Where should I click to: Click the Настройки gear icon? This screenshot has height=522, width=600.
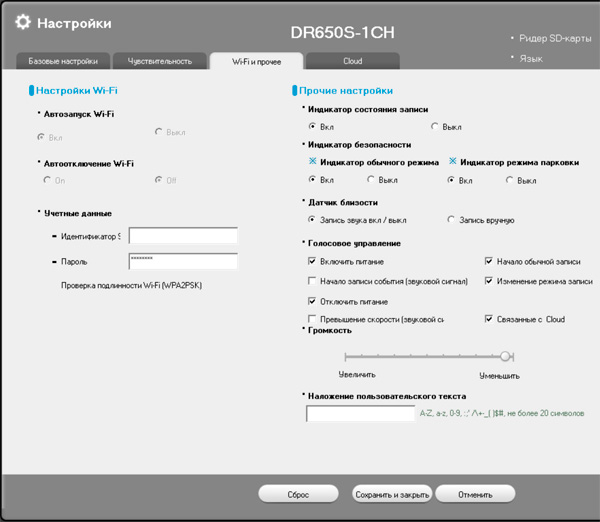23,22
